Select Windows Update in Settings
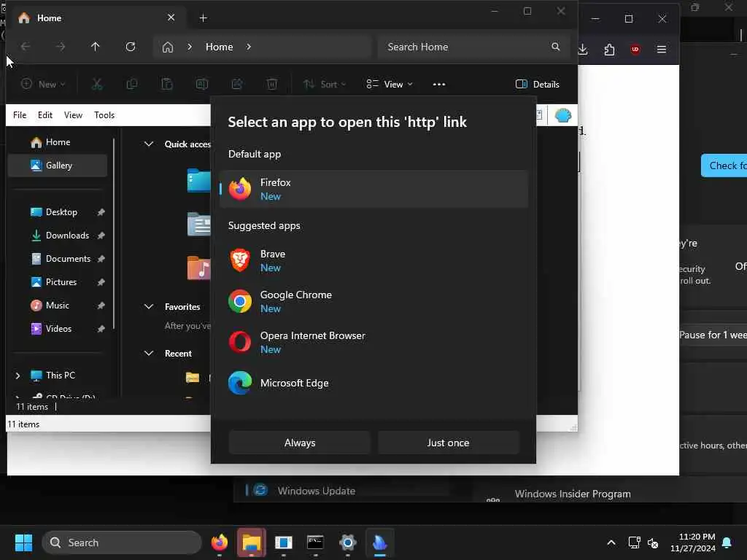 (317, 491)
